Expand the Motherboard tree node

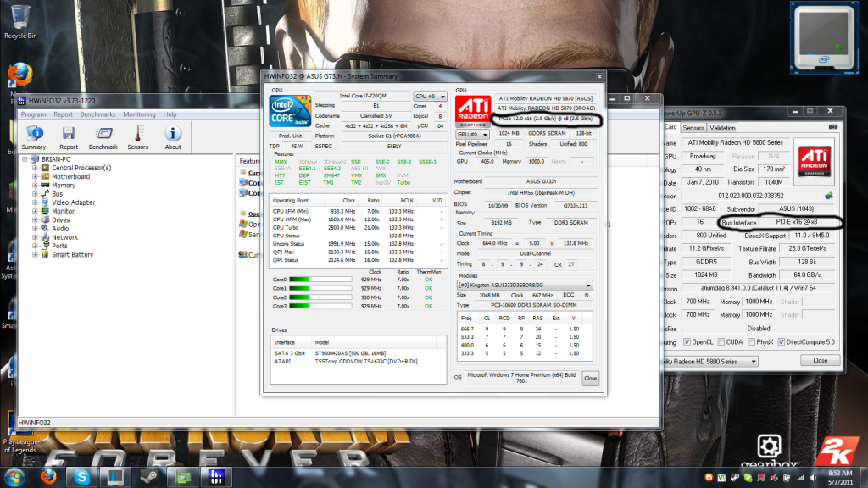[x=35, y=176]
